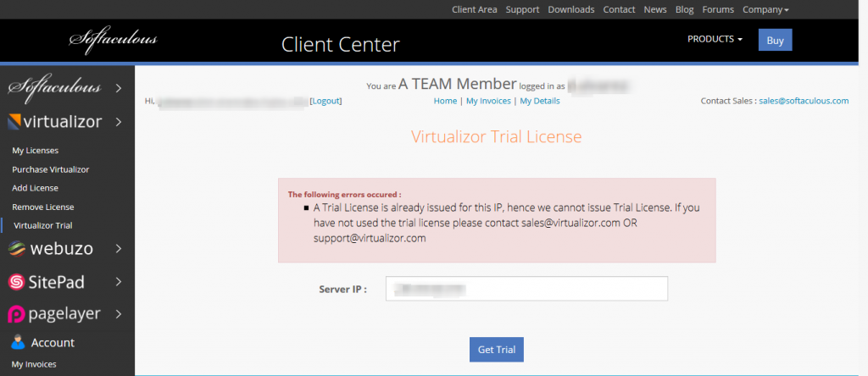Select Remove License in sidebar
This screenshot has width=868, height=376.
pyautogui.click(x=43, y=207)
